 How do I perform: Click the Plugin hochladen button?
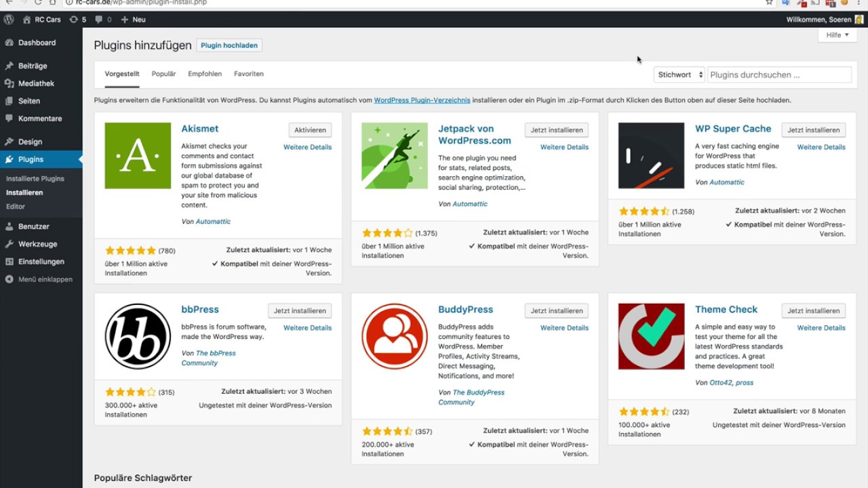(229, 45)
